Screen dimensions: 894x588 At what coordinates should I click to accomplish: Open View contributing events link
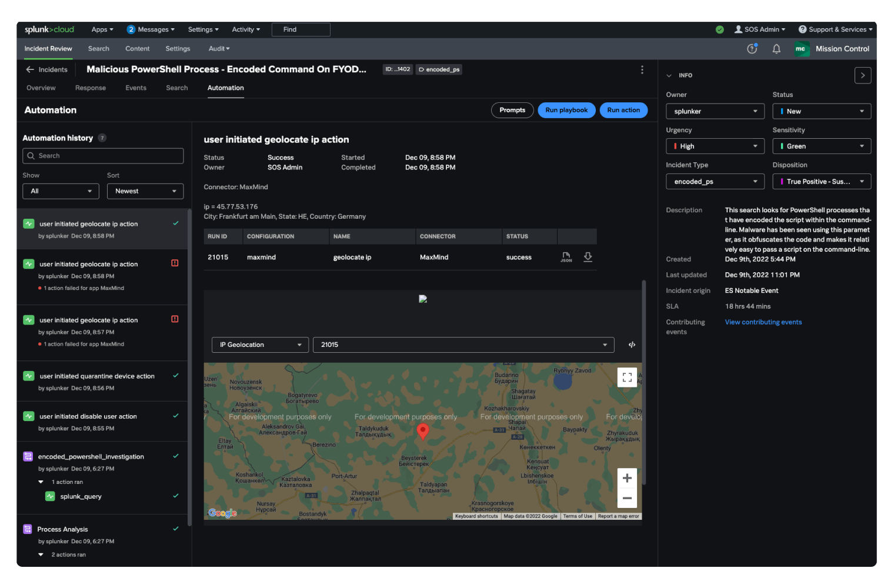point(763,322)
